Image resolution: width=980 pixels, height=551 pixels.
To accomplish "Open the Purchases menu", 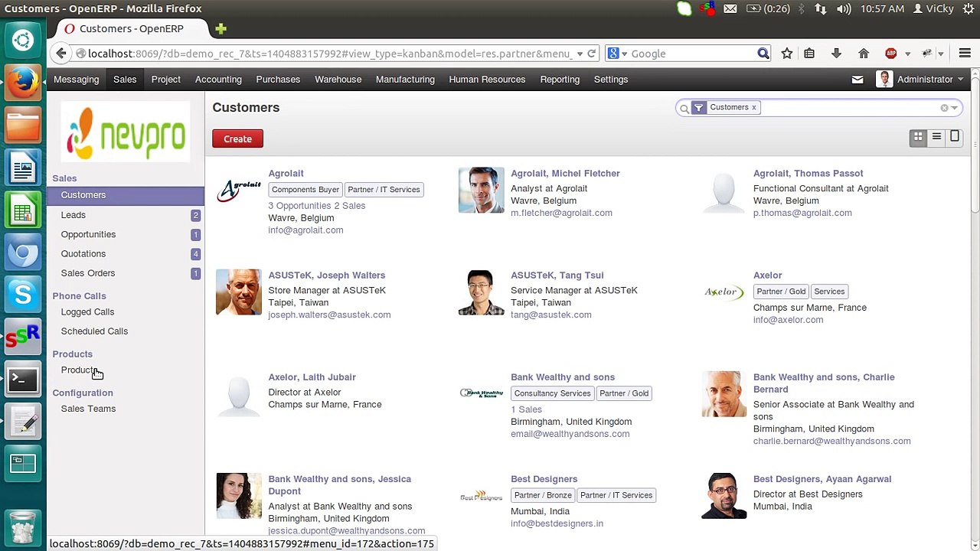I will tap(278, 80).
